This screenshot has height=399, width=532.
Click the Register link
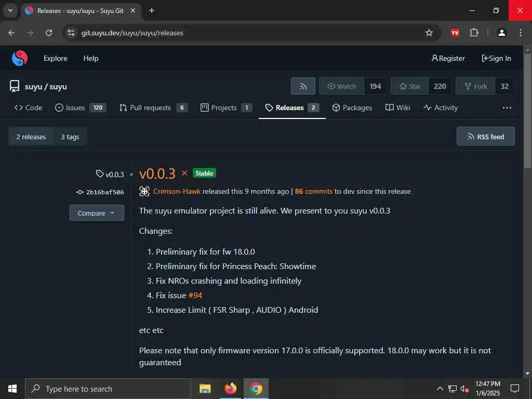pyautogui.click(x=448, y=58)
